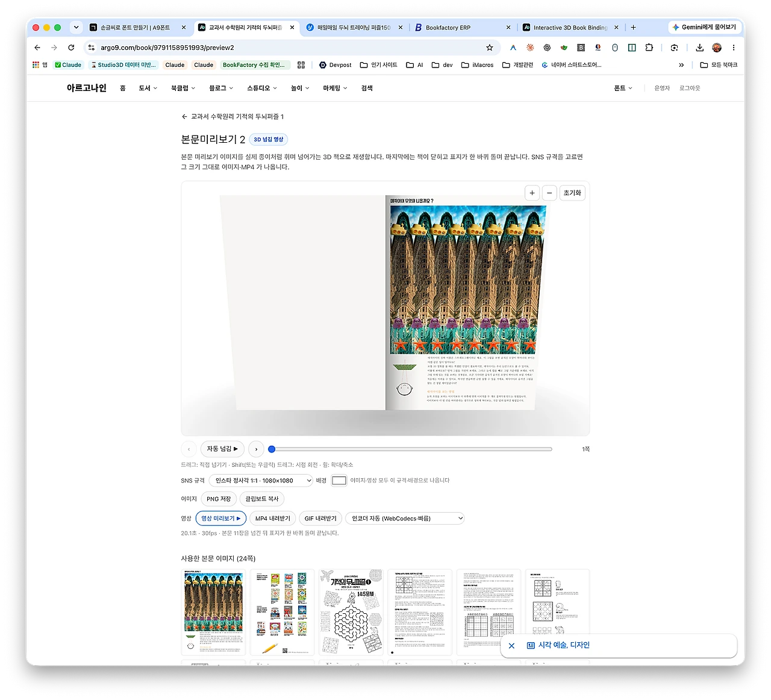Open the tab groups grid icon in the bookmarks bar
771x700 pixels.
tap(301, 64)
